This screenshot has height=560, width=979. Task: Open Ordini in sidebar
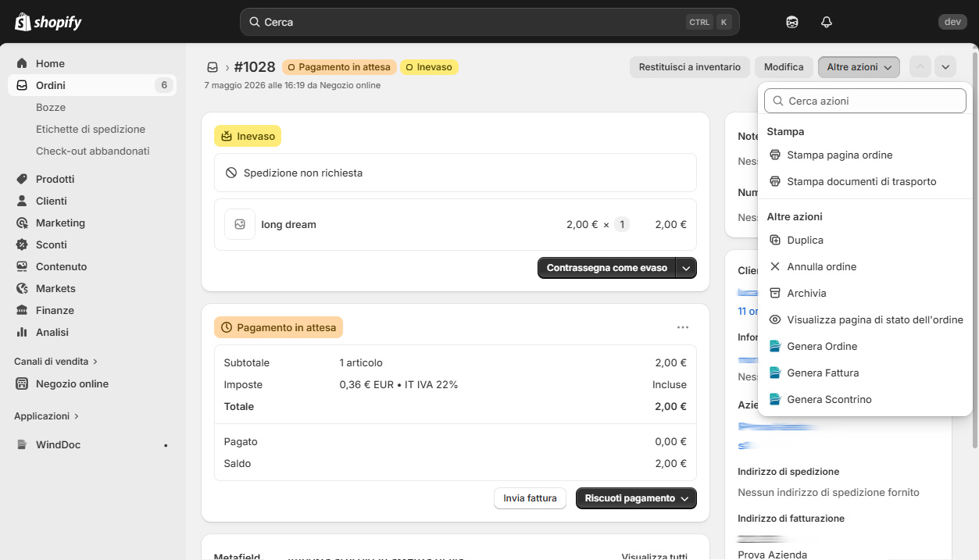click(92, 85)
